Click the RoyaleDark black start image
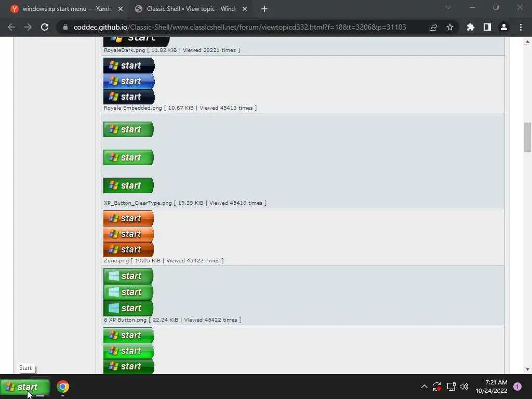The width and height of the screenshot is (532, 399). tap(137, 42)
